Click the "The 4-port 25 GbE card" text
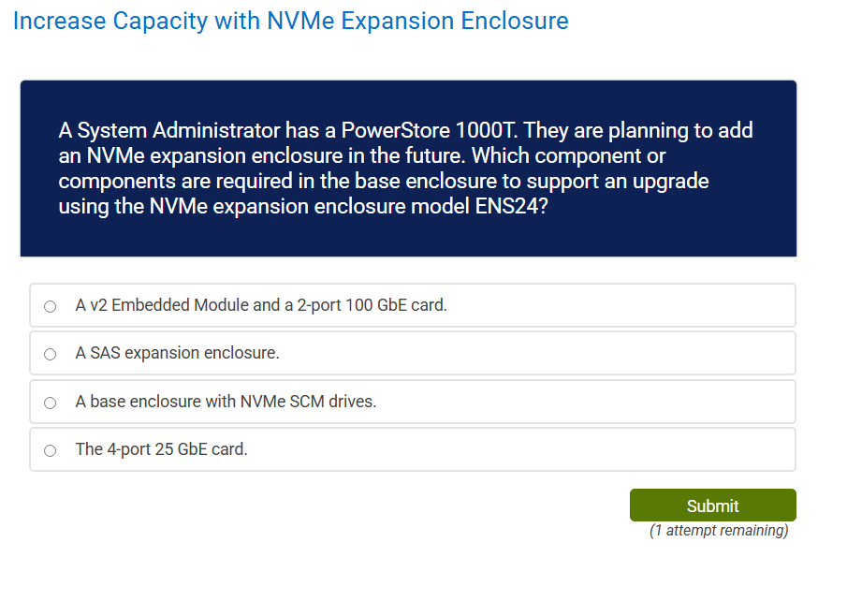 [162, 449]
